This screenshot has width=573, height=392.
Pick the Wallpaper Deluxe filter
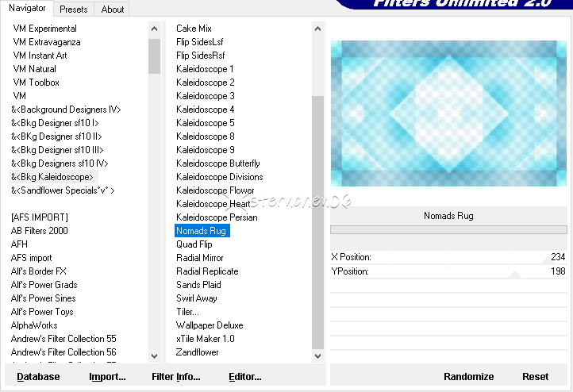pyautogui.click(x=210, y=325)
